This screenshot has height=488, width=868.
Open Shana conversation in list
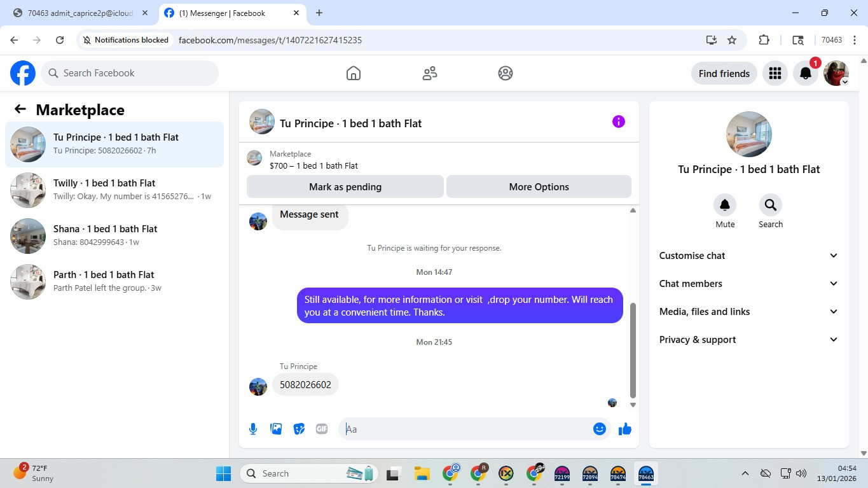[114, 236]
